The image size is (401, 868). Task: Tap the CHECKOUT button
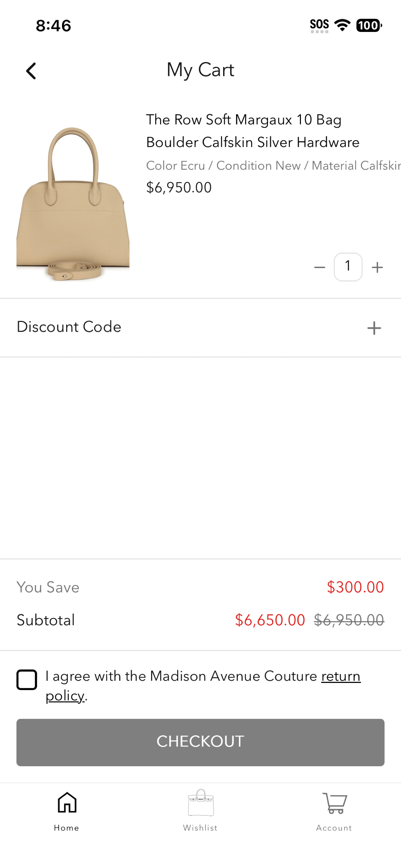[200, 742]
